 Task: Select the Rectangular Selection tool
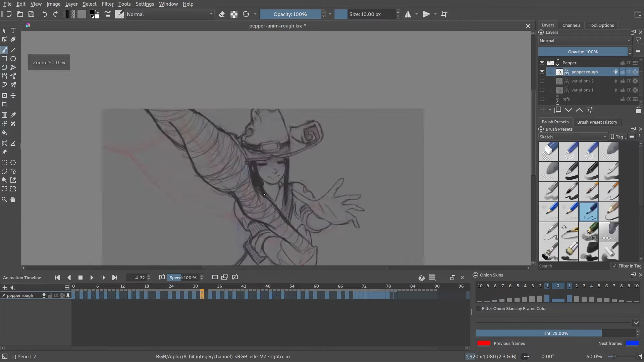tap(4, 163)
